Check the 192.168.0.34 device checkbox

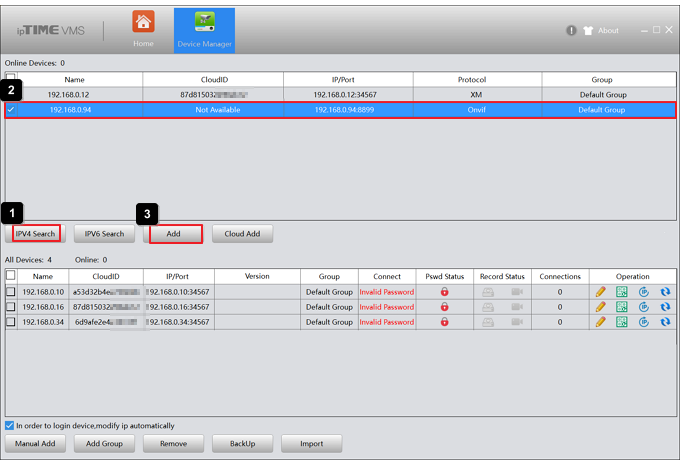(x=11, y=322)
